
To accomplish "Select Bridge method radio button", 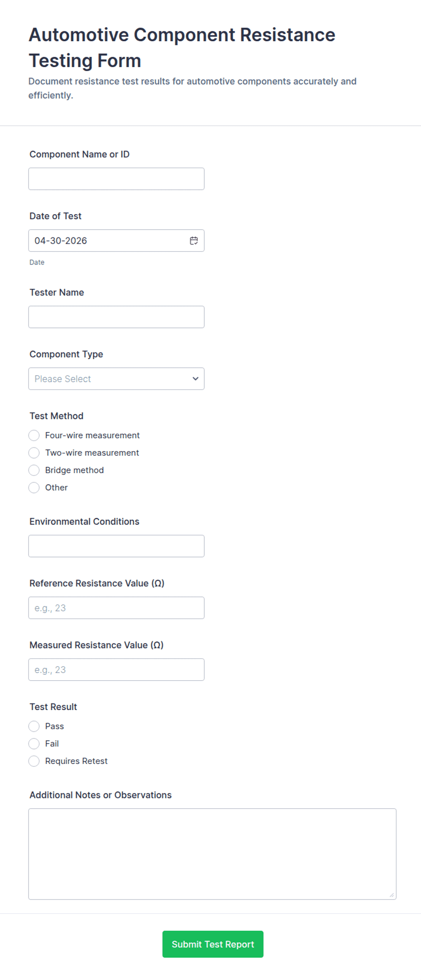I will pos(34,470).
